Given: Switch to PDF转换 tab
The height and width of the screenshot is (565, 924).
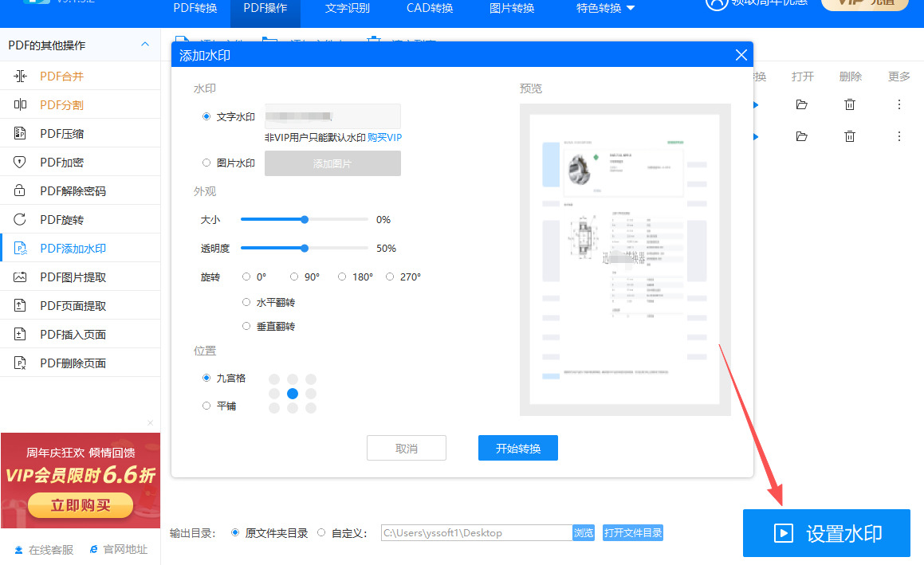Looking at the screenshot, I should click(x=195, y=8).
